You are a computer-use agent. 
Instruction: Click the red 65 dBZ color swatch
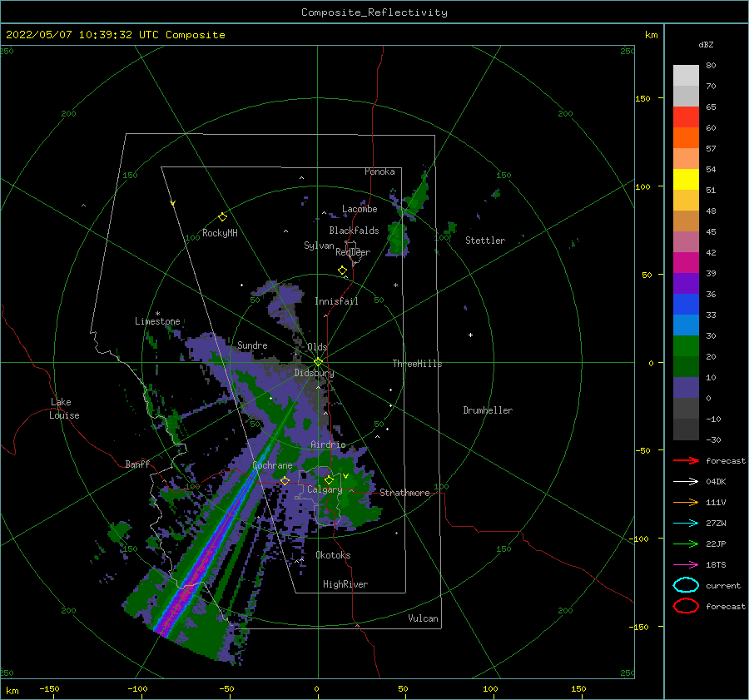pyautogui.click(x=686, y=117)
